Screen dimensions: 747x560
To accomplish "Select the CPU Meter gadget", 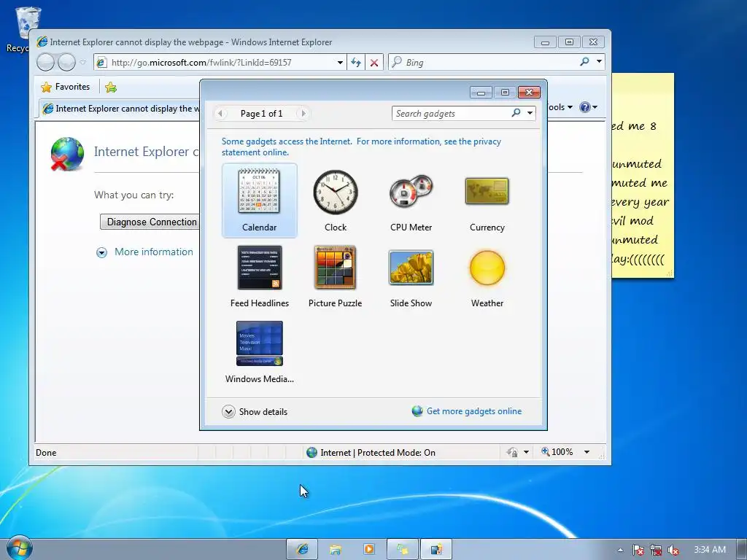I will pos(411,200).
